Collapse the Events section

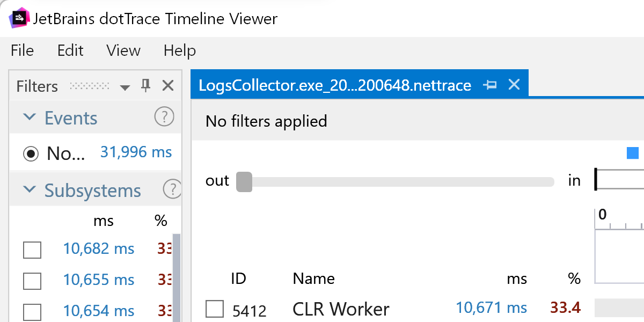(31, 118)
